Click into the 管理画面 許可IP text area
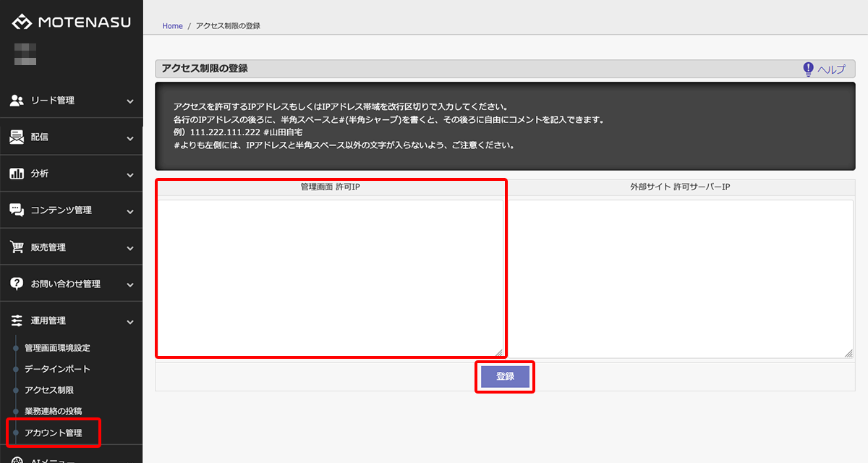Viewport: 868px width, 463px height. click(330, 278)
